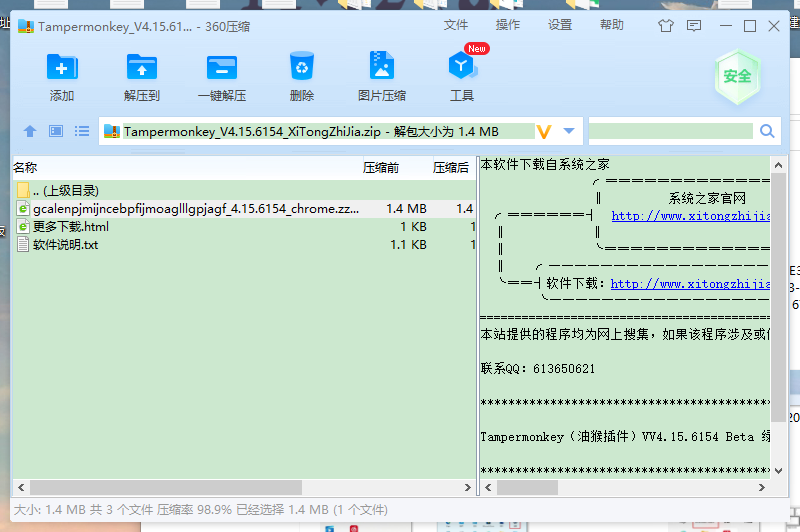
Task: Switch to the thumbnail view icon
Action: point(56,132)
